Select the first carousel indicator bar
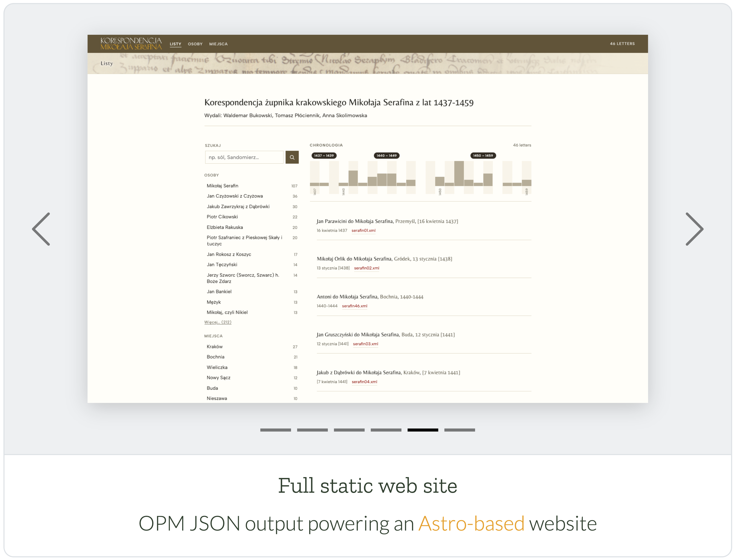 click(x=275, y=430)
